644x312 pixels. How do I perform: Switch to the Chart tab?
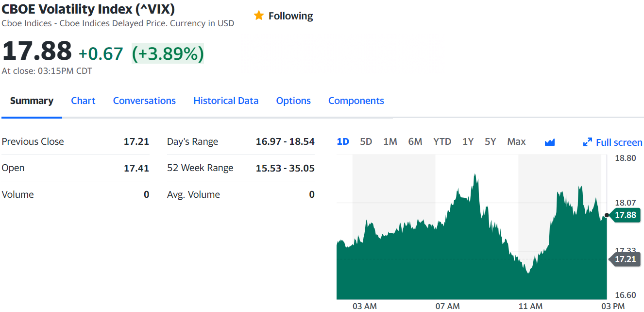[83, 101]
